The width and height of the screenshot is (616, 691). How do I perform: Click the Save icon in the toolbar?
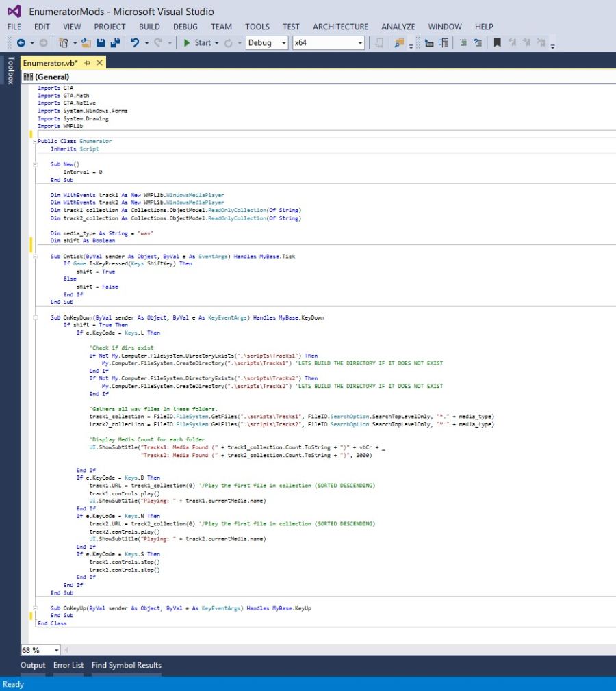coord(101,43)
